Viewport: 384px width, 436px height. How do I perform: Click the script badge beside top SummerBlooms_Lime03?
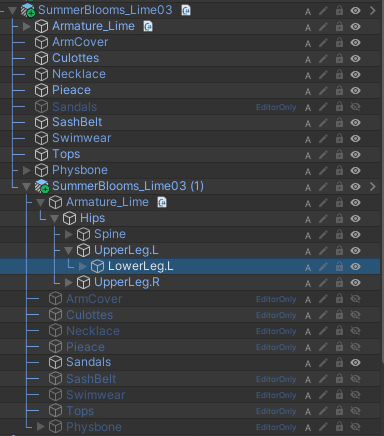click(186, 10)
